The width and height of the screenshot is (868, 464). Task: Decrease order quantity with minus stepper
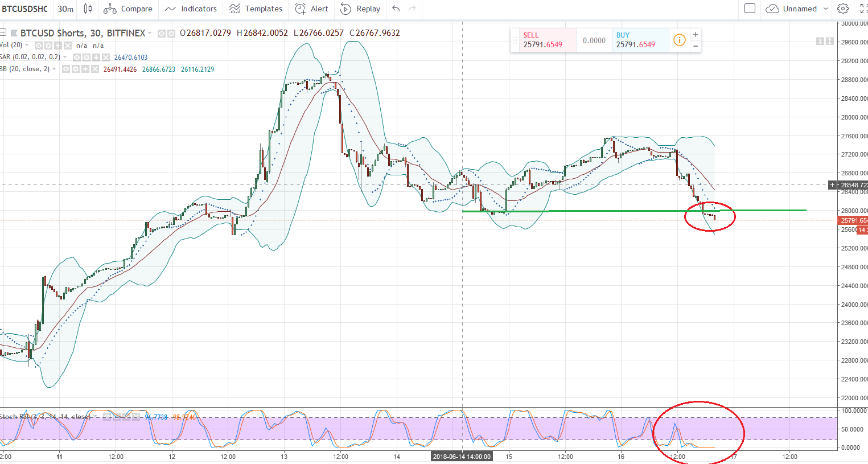point(696,46)
